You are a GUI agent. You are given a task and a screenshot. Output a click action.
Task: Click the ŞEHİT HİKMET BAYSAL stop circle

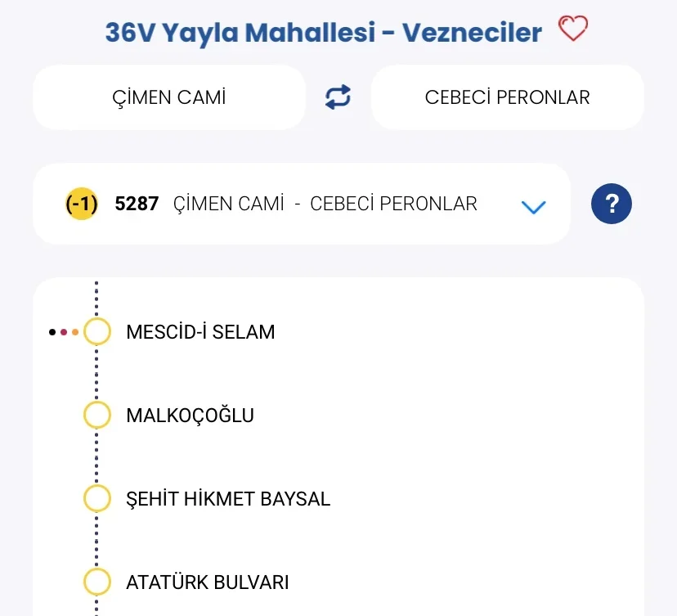pos(97,498)
